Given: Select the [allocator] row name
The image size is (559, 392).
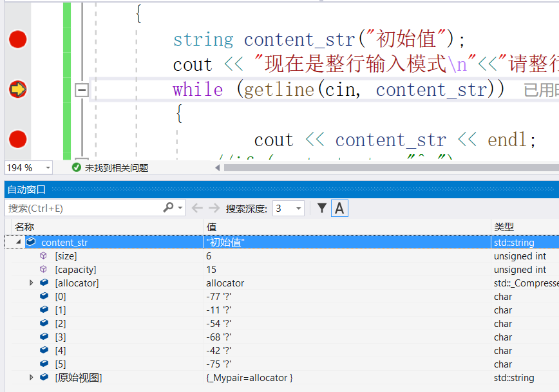Looking at the screenshot, I should 77,283.
